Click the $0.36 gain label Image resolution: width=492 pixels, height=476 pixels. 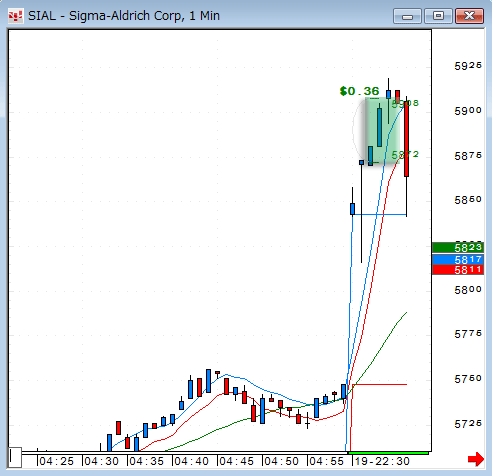point(359,91)
